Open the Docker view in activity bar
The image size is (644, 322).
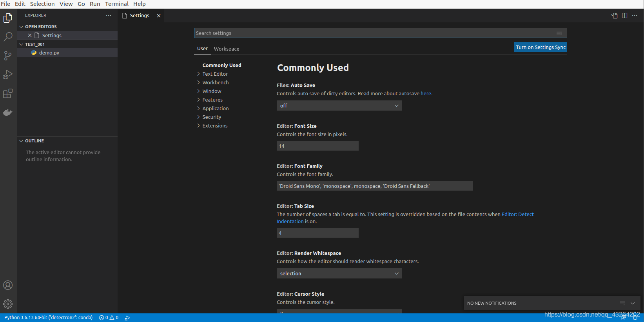[8, 112]
